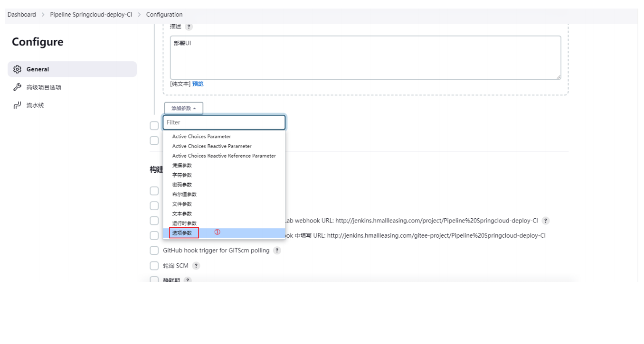Select 字符参数 in the dropdown menu

(182, 175)
